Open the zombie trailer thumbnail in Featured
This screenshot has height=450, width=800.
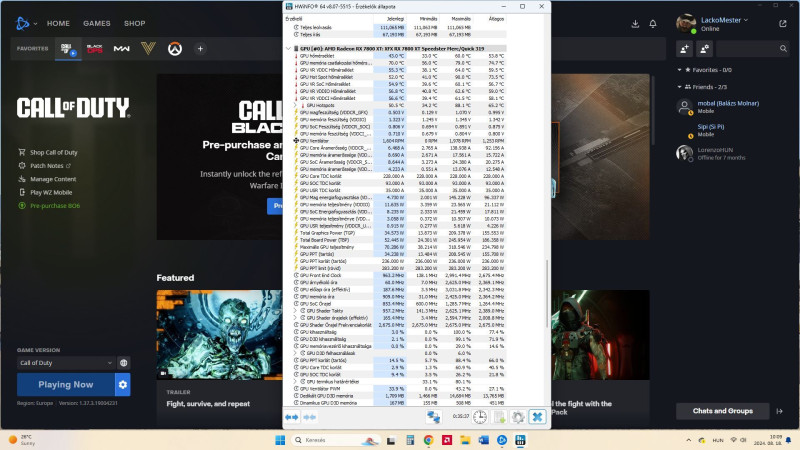pos(219,335)
